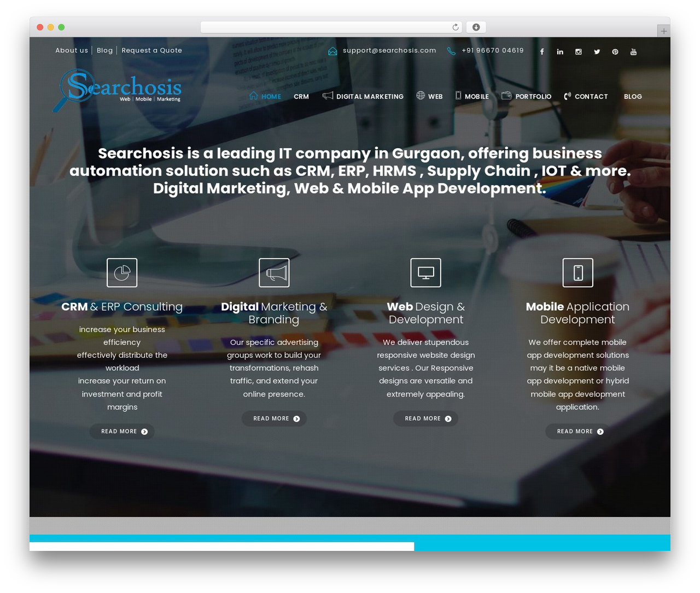
Task: Reload the page in browser bar
Action: coord(456,27)
